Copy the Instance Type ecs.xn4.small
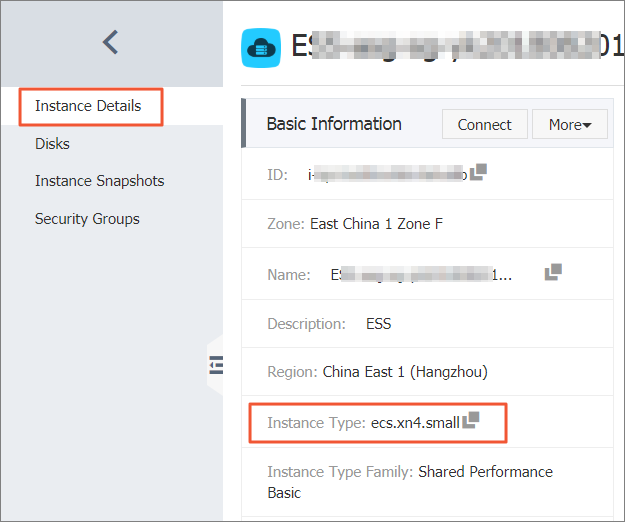This screenshot has height=522, width=625. [471, 421]
